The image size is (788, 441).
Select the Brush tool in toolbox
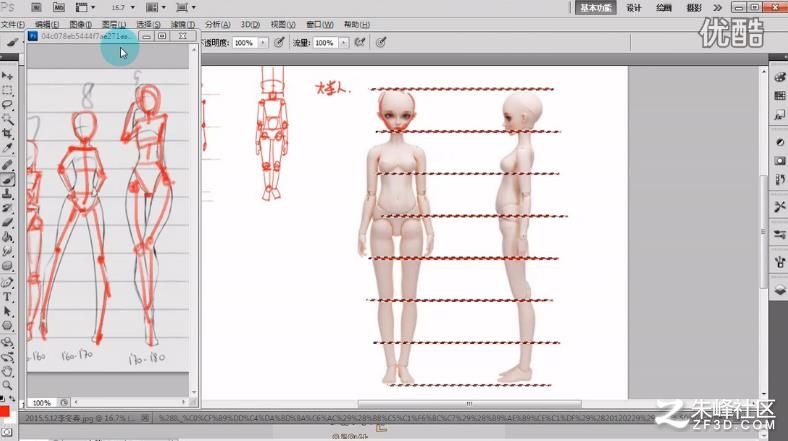pyautogui.click(x=7, y=179)
